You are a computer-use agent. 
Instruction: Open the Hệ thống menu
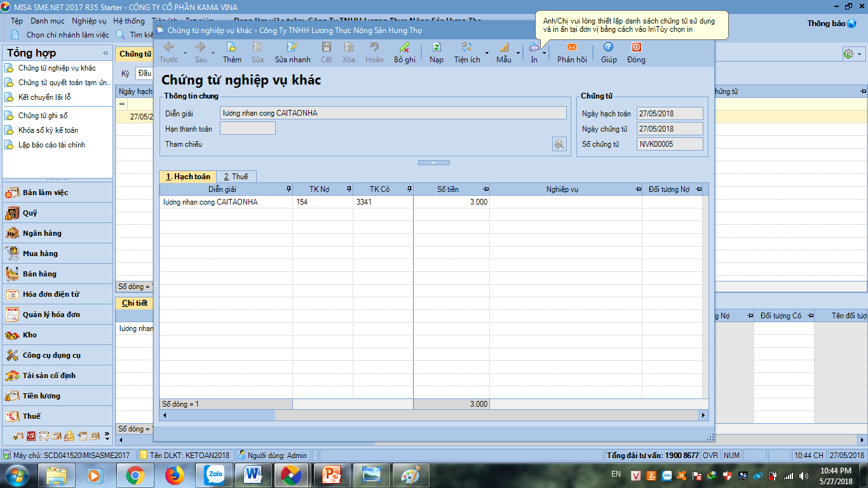coord(129,21)
